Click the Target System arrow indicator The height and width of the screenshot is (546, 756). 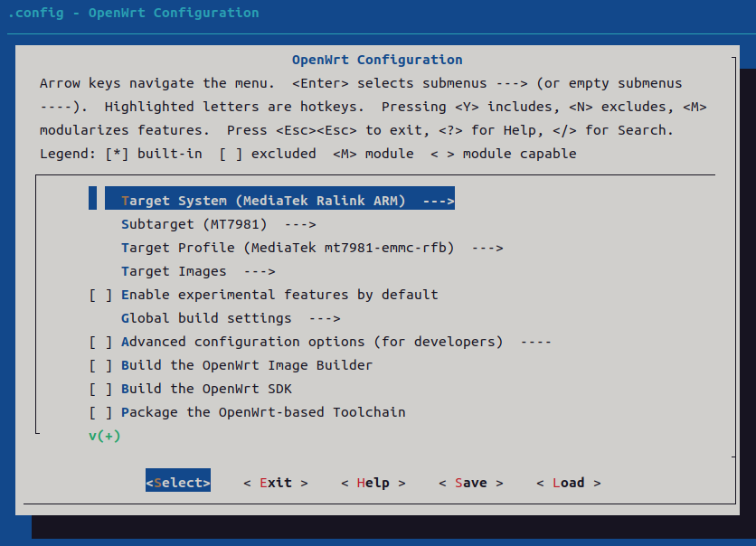pos(439,201)
